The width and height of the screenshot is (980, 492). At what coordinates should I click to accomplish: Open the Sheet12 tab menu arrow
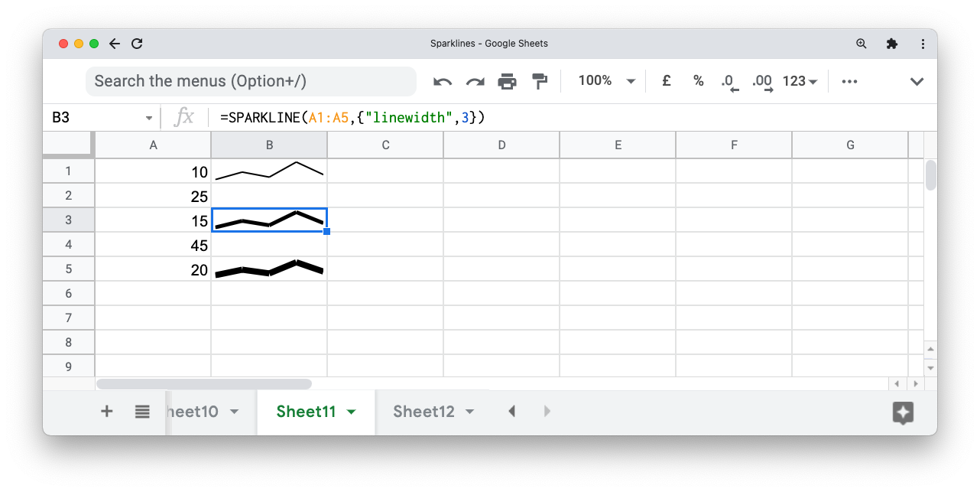472,411
